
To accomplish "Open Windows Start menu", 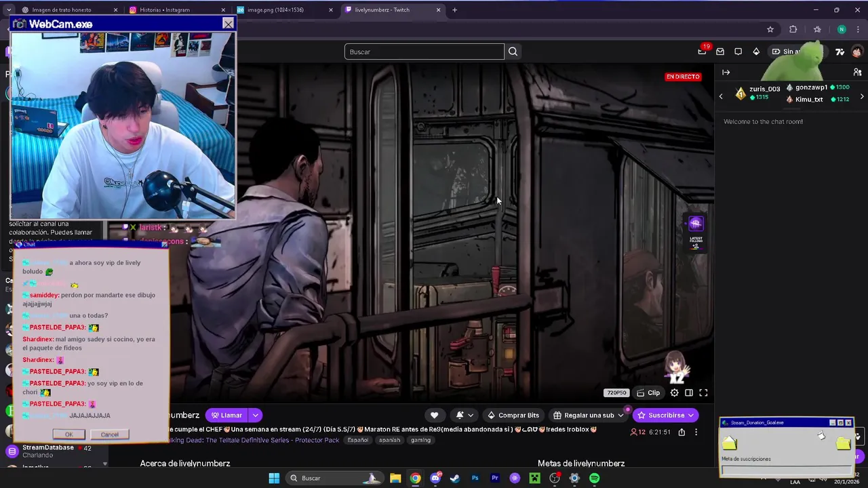I will [x=274, y=478].
